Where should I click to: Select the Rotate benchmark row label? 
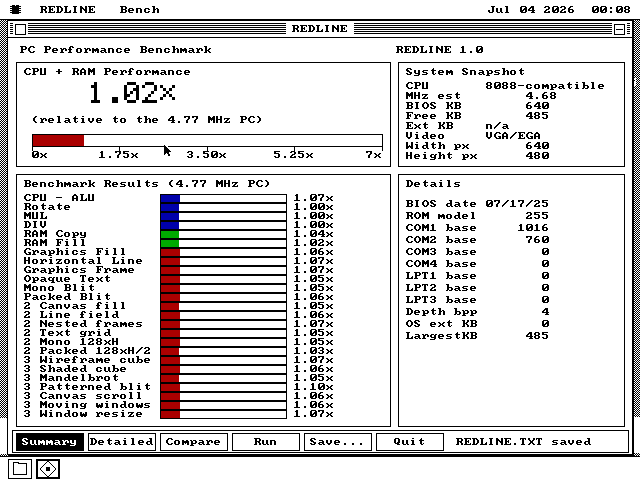click(x=47, y=207)
